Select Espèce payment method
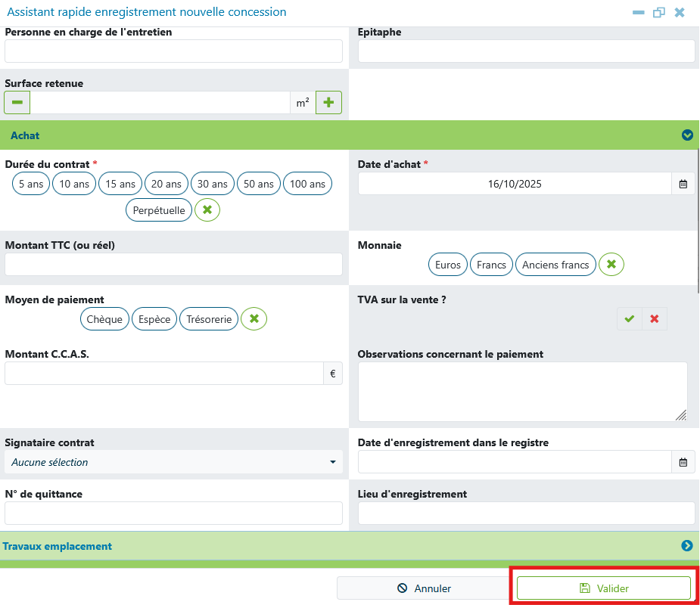Screen dimensions: 700x605 click(154, 319)
